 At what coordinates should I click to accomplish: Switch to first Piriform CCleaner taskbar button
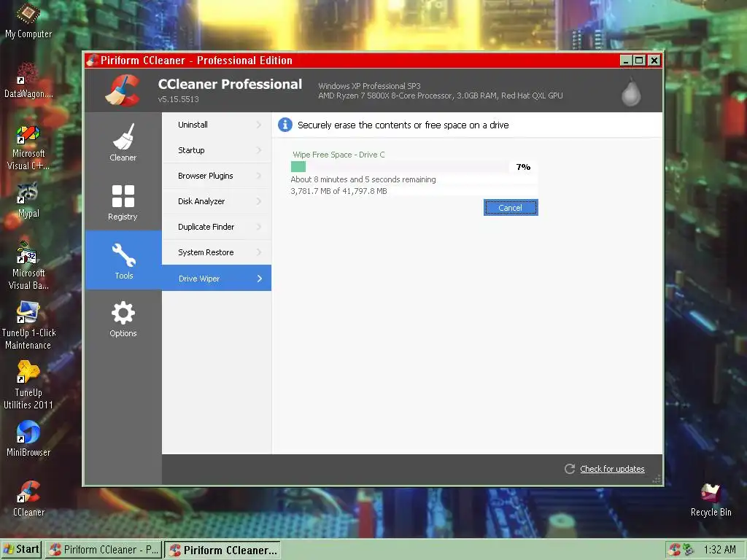tap(104, 550)
